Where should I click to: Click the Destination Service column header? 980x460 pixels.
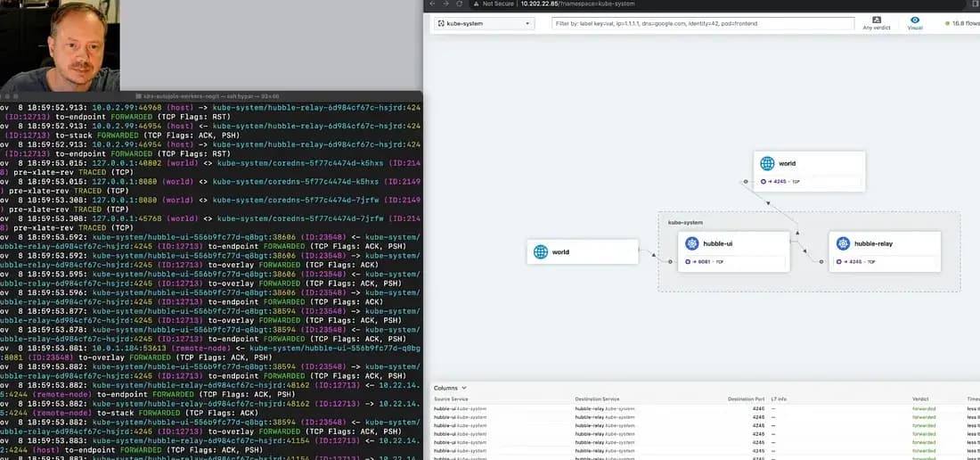tap(600, 399)
